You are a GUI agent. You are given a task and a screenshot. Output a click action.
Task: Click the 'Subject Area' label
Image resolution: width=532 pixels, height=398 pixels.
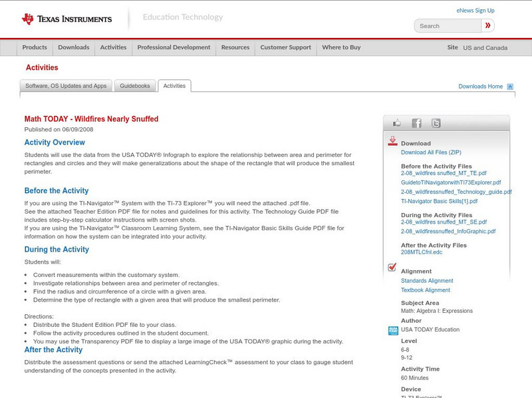click(420, 303)
